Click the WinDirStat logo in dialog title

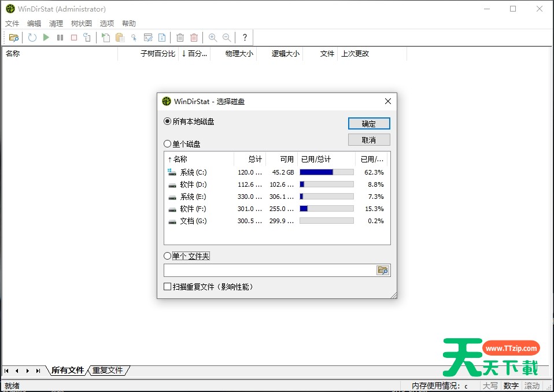[167, 101]
